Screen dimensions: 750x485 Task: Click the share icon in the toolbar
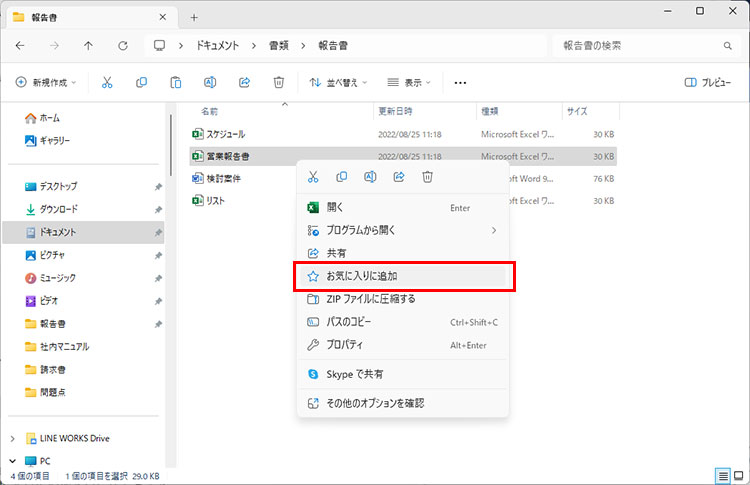coord(244,83)
